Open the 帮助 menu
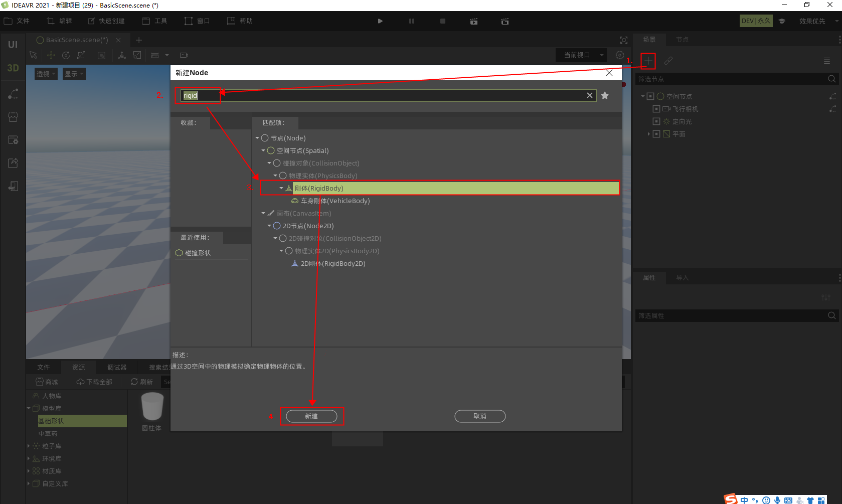Image resolution: width=842 pixels, height=504 pixels. (x=240, y=21)
